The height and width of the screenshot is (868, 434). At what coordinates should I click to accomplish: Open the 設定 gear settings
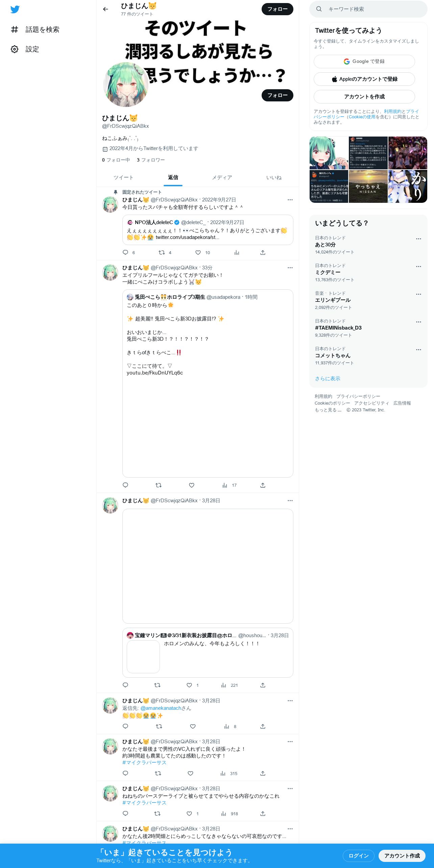click(x=25, y=49)
